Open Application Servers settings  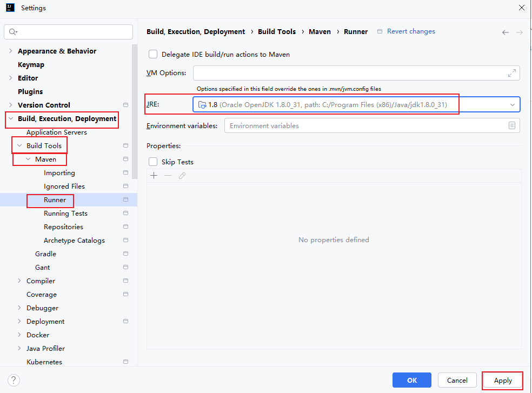57,132
